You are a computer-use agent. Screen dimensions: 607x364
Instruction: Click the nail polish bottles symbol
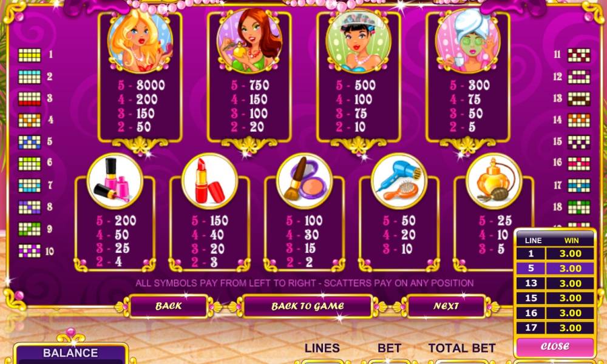115,181
